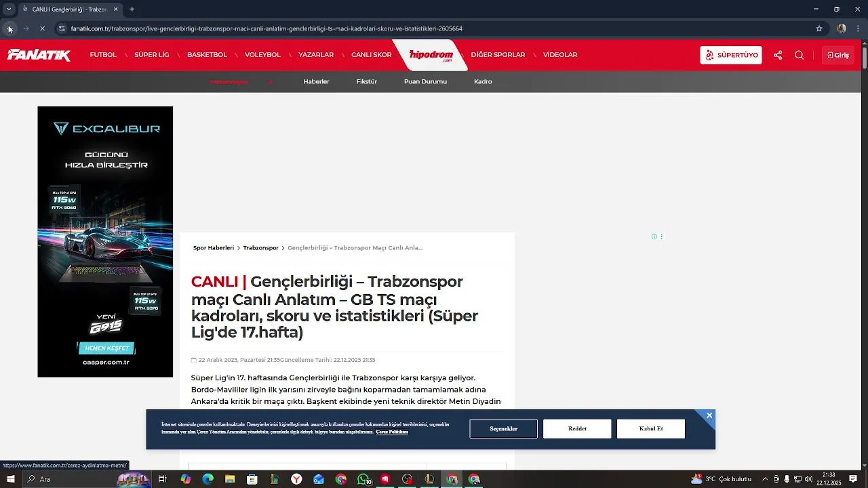
Task: Open team Puan Durumu tab
Action: click(425, 81)
